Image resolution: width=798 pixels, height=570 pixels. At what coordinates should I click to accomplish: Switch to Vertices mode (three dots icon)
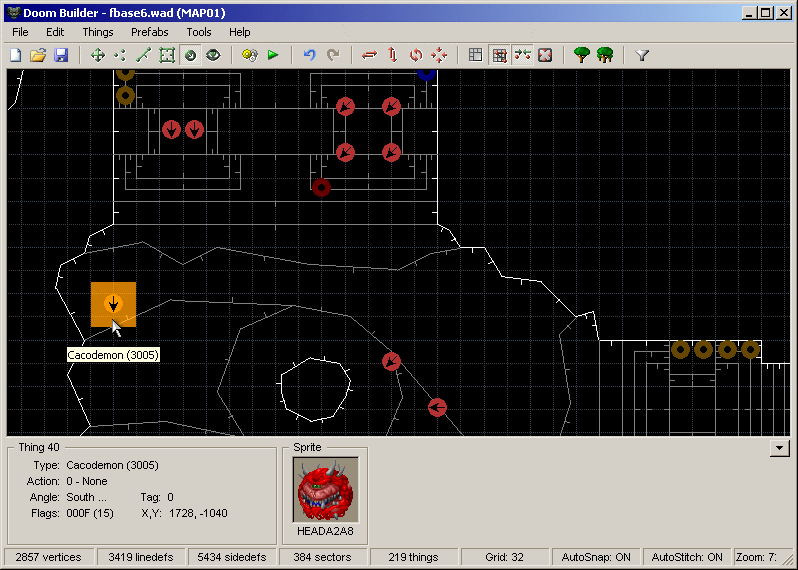121,55
